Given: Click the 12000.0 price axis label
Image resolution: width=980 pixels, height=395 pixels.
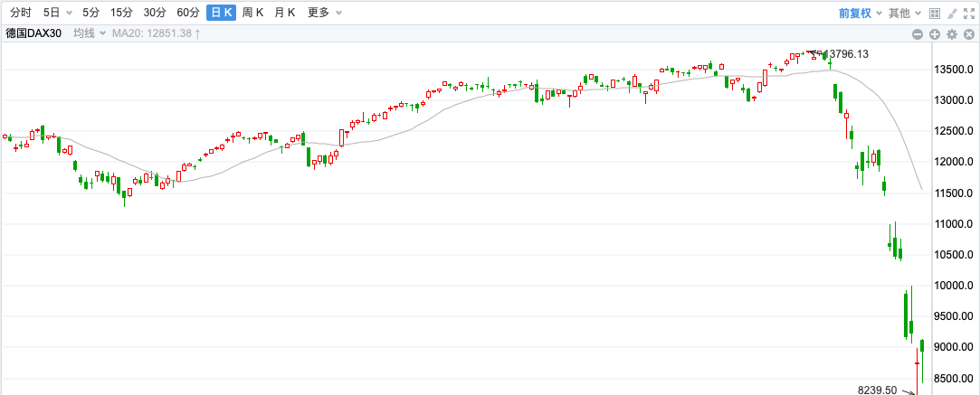Looking at the screenshot, I should click(954, 162).
